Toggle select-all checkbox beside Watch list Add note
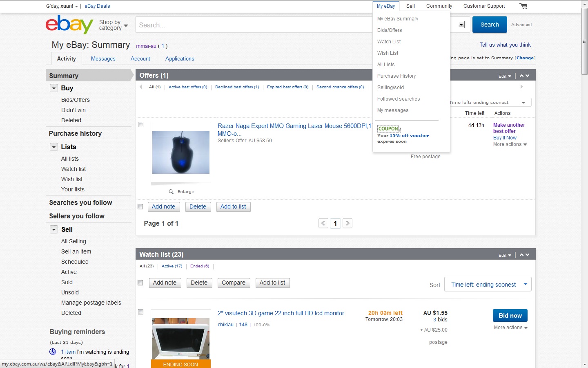 (140, 283)
